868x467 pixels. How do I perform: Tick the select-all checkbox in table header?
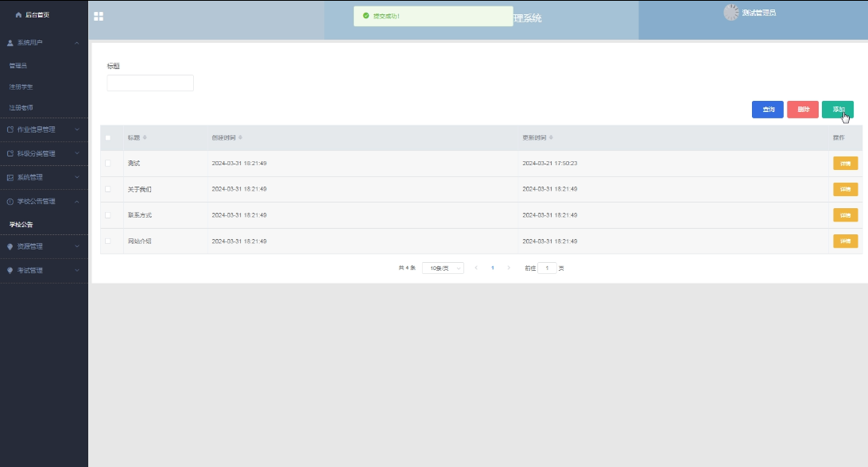click(108, 137)
